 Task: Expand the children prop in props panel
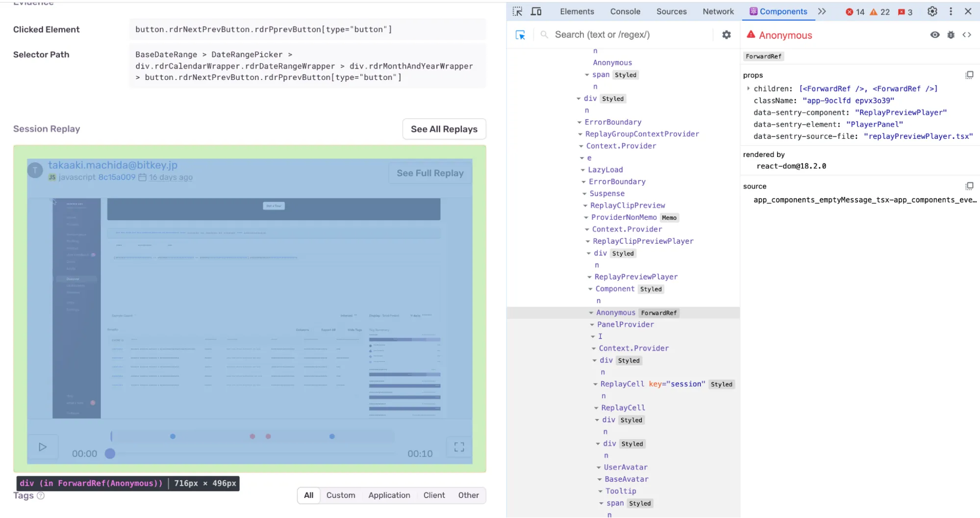tap(748, 88)
